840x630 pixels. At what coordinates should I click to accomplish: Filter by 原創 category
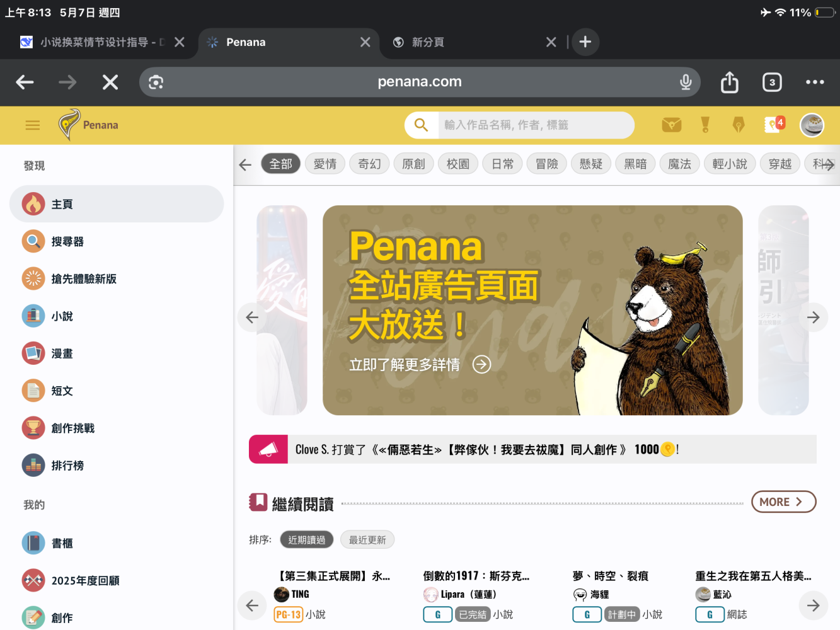click(x=414, y=164)
